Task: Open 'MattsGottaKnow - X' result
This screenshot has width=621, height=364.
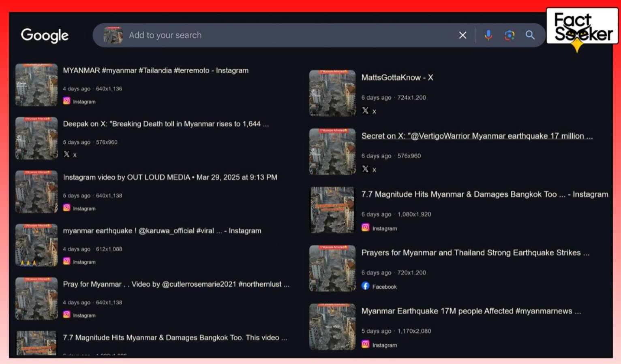Action: 397,77
